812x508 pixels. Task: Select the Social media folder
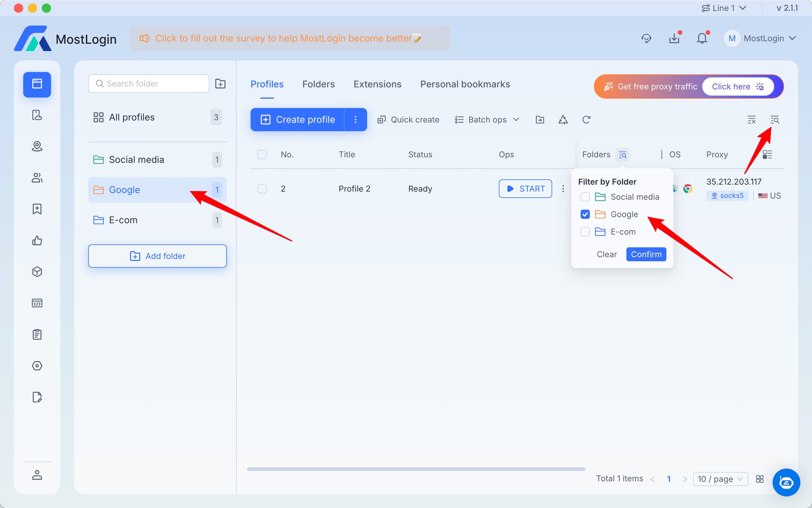coord(157,160)
